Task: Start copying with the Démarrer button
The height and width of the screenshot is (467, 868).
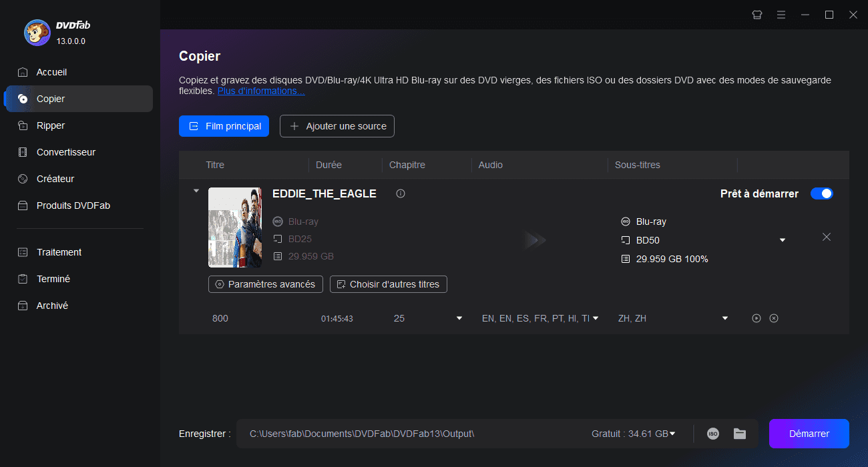Action: (x=809, y=434)
